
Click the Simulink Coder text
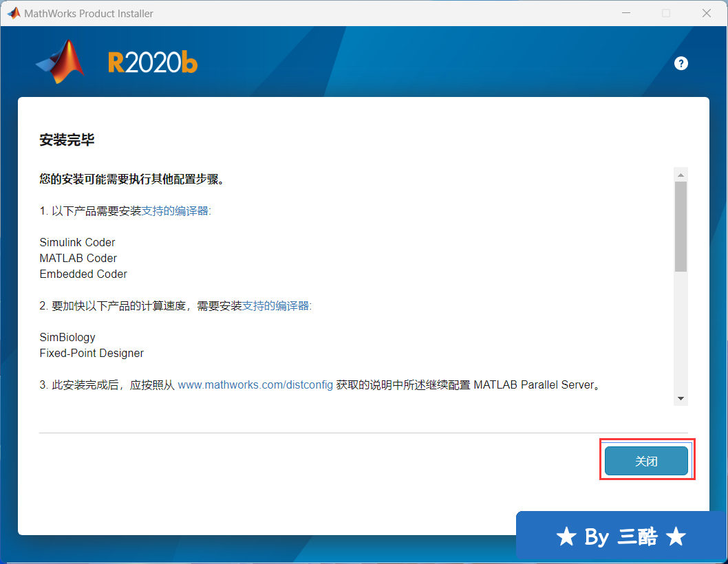(x=77, y=242)
